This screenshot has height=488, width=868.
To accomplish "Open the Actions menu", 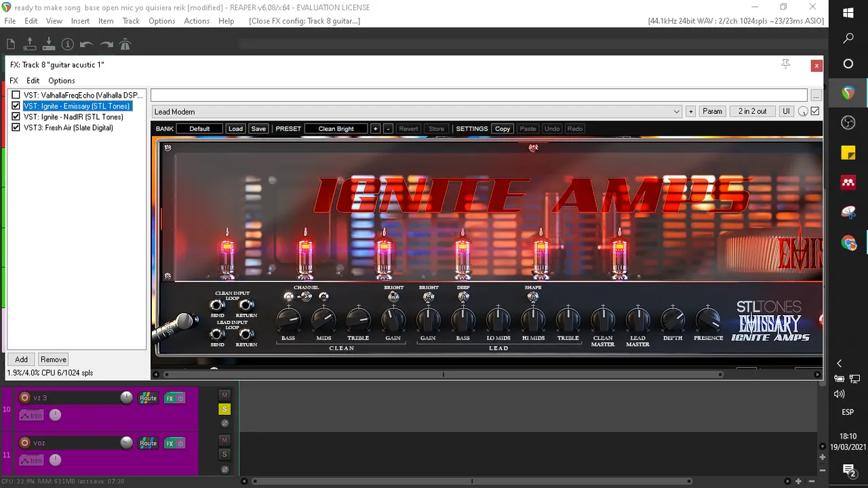I will 197,21.
